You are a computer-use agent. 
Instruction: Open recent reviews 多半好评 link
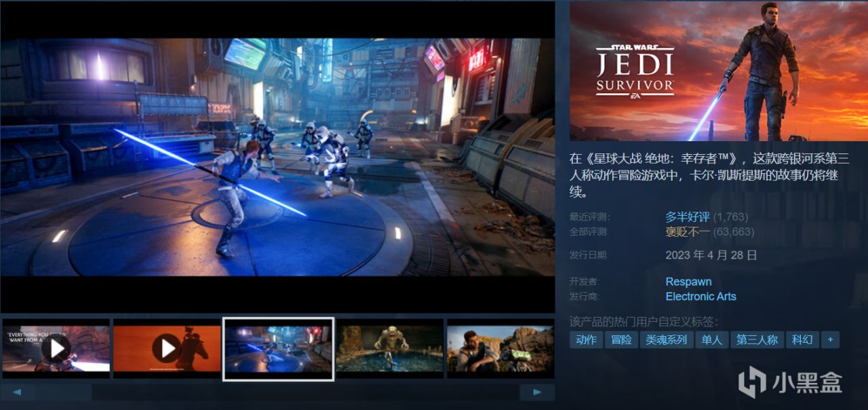687,217
